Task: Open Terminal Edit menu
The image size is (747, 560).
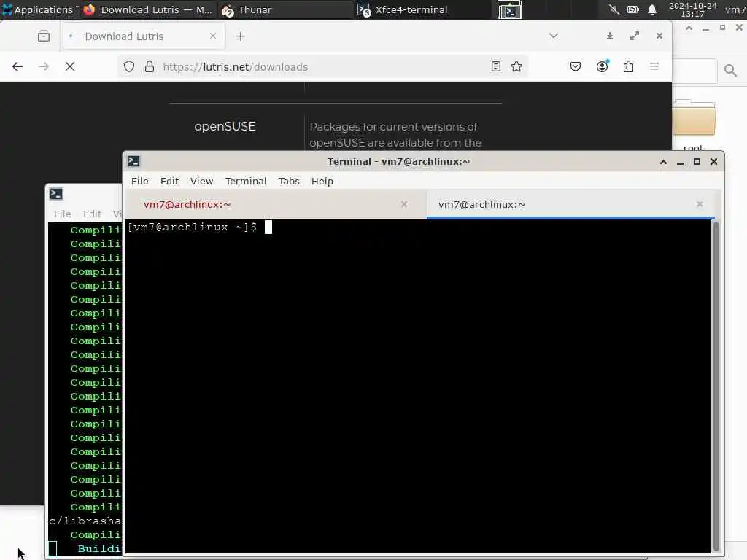Action: coord(169,181)
